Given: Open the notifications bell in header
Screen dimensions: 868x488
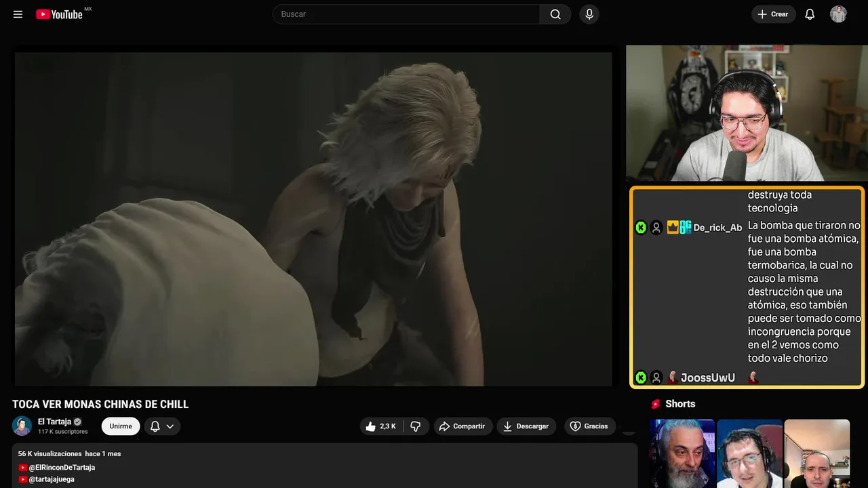Looking at the screenshot, I should (x=810, y=14).
